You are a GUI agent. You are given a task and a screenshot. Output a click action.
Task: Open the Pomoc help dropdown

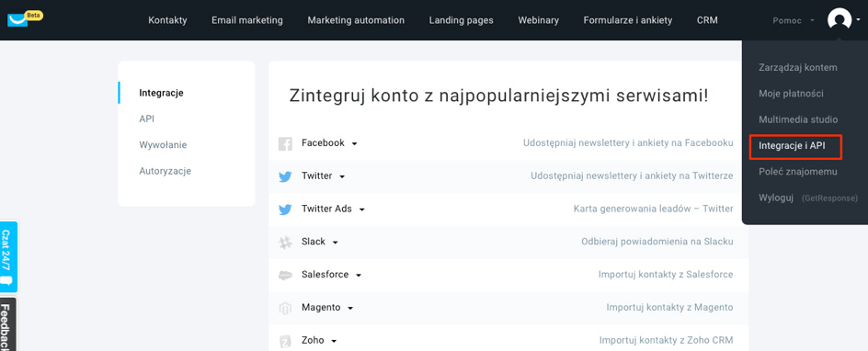click(793, 20)
